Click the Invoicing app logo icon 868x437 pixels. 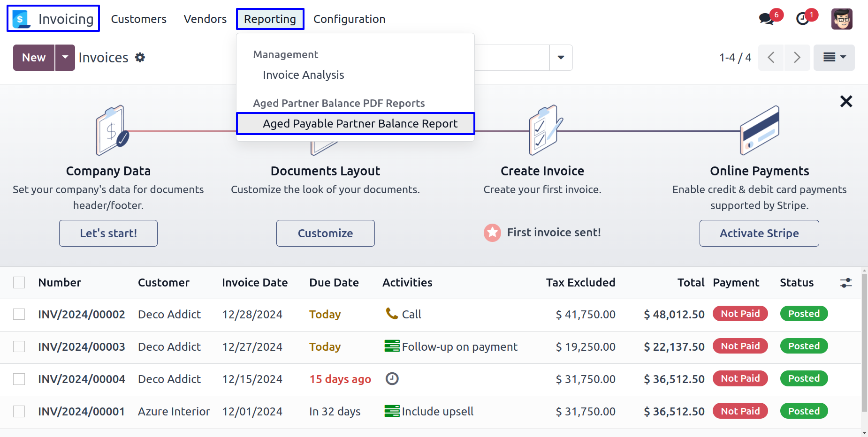[21, 19]
